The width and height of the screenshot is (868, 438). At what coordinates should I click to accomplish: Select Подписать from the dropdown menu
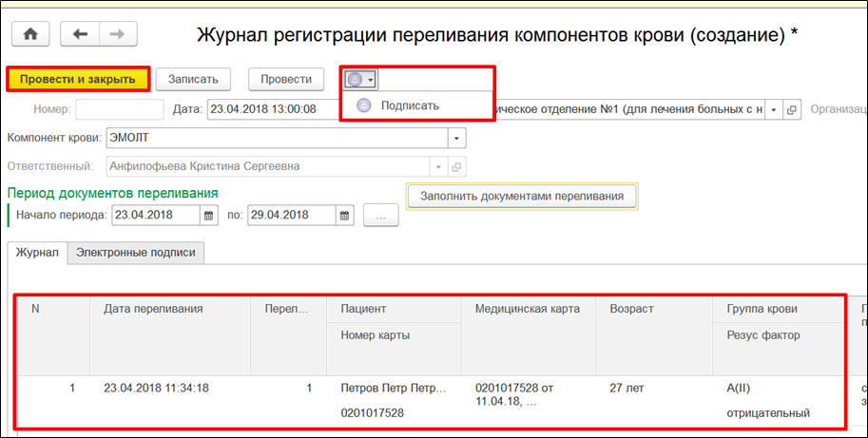click(x=410, y=105)
